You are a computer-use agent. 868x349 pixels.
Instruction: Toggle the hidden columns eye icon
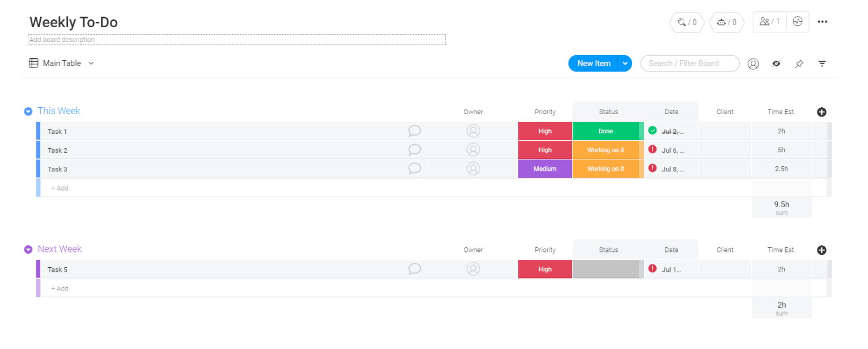(776, 64)
